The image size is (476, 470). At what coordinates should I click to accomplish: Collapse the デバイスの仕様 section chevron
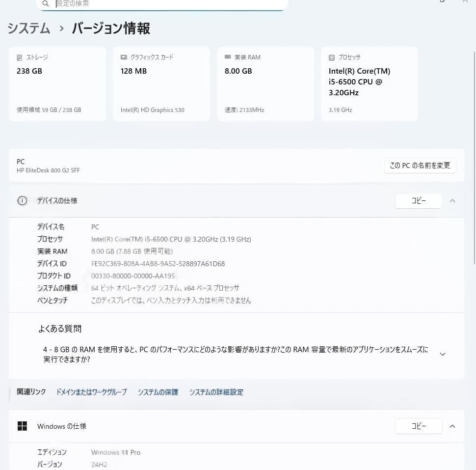452,200
